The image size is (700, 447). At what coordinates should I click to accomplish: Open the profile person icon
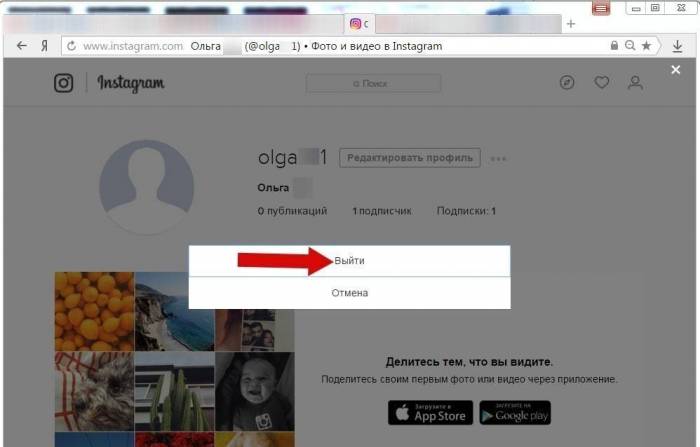coord(634,83)
